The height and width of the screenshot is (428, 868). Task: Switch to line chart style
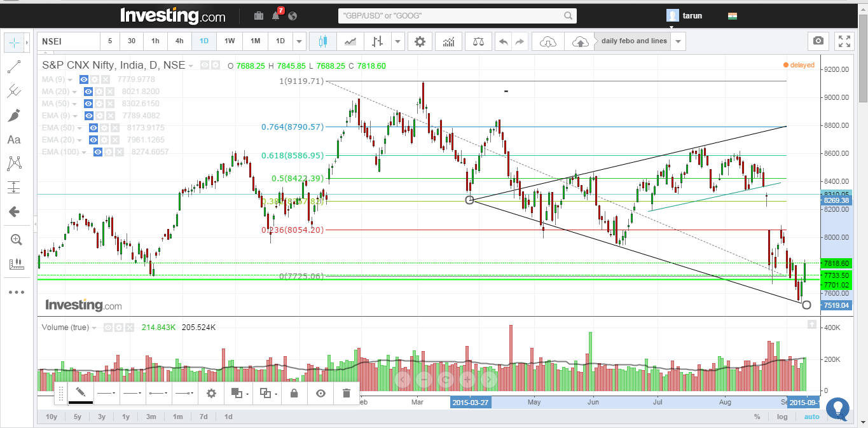350,41
